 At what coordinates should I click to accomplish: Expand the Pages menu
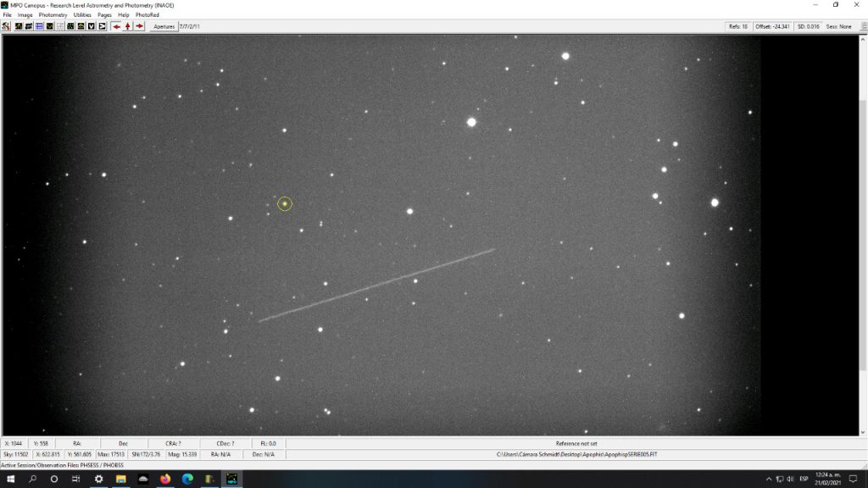[104, 15]
